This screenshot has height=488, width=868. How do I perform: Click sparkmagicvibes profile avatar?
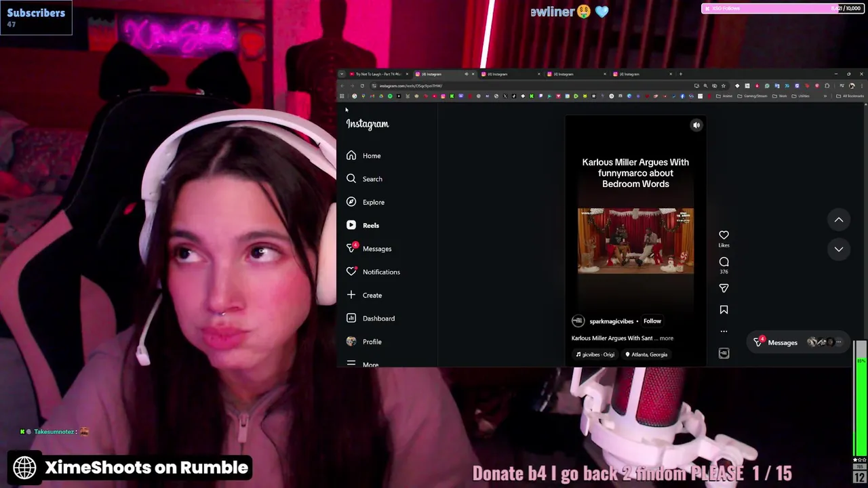click(x=578, y=321)
